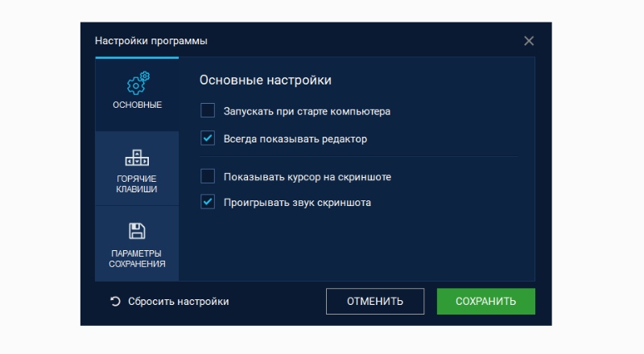This screenshot has height=354, width=644.
Task: Click the ОТМЕНИТЬ button
Action: tap(375, 302)
